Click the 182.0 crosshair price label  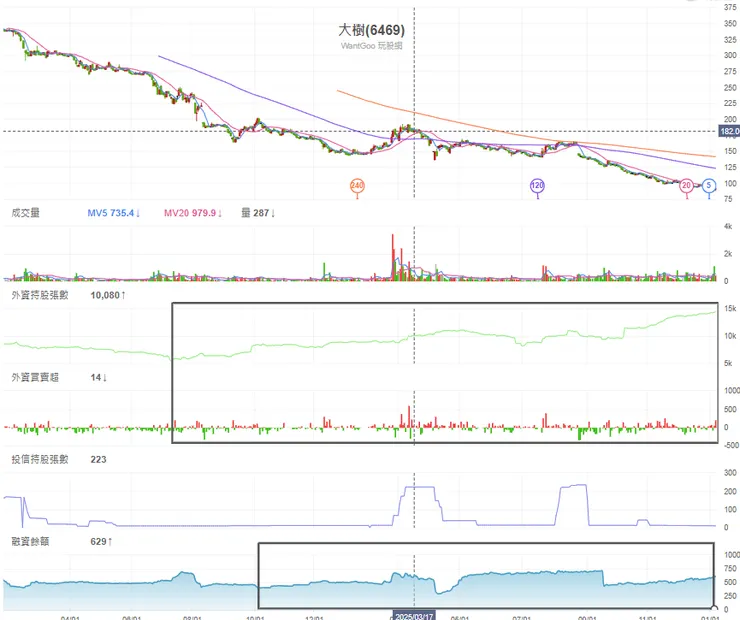coord(729,131)
